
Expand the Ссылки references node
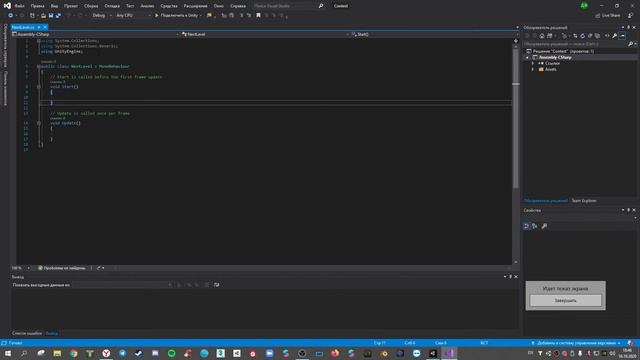(533, 63)
